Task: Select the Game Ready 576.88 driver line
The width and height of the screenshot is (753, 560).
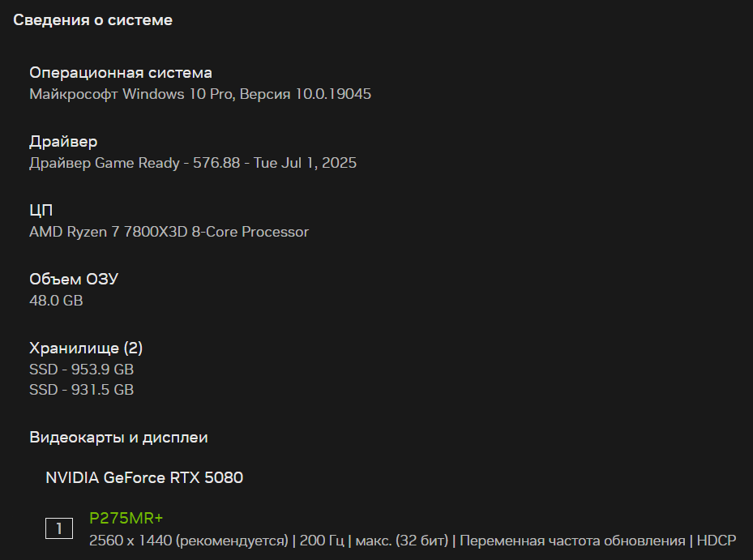Action: [193, 163]
